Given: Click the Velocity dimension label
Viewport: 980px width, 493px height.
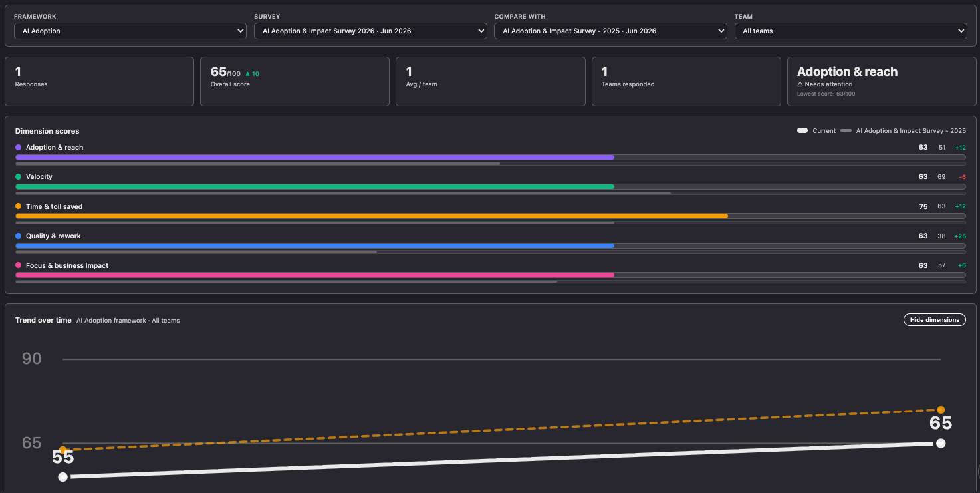Looking at the screenshot, I should point(39,176).
